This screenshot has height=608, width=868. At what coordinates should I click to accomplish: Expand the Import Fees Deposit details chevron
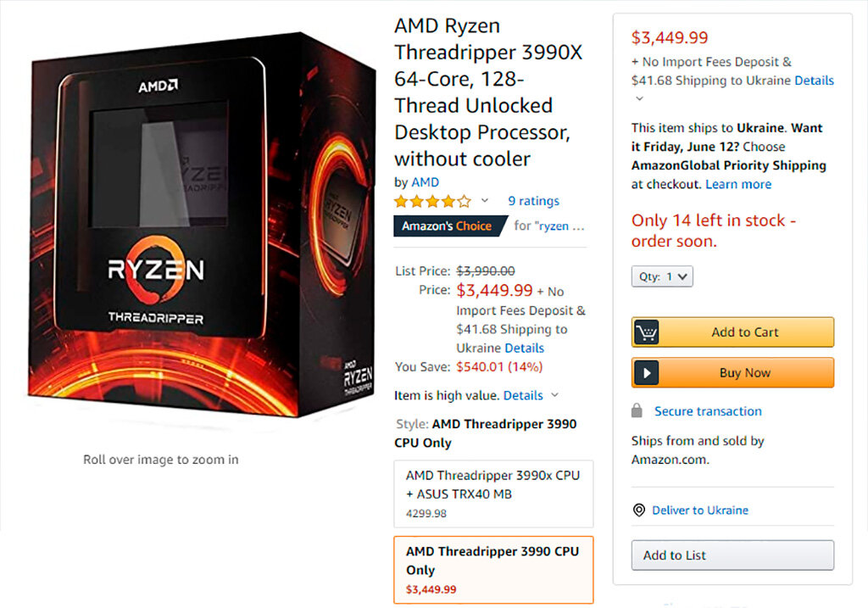(x=640, y=98)
